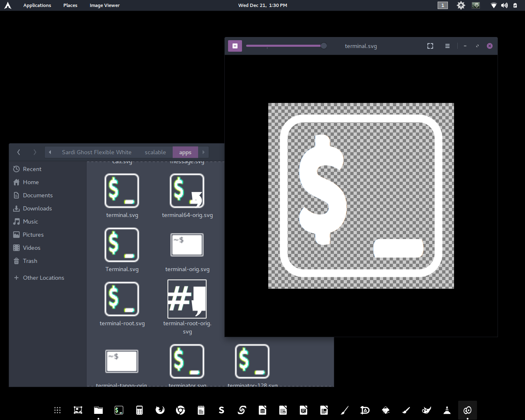
Task: Launch the terminal from the dock
Action: tap(119, 410)
